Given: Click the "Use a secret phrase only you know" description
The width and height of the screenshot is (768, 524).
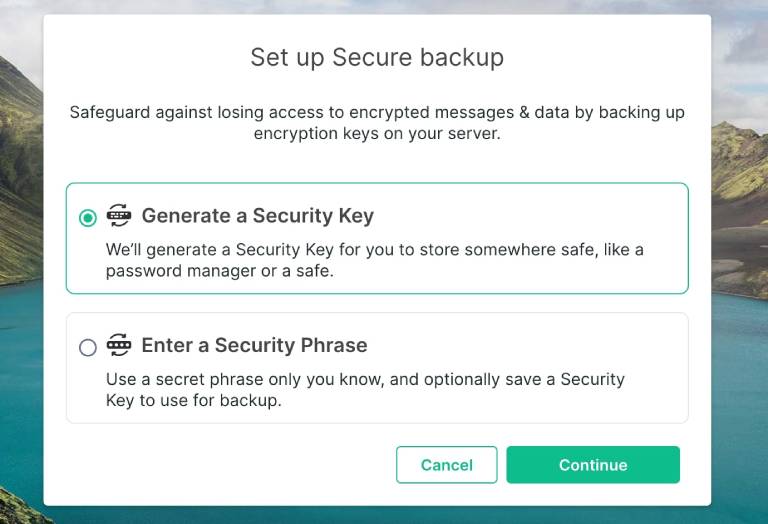Looking at the screenshot, I should coord(365,390).
